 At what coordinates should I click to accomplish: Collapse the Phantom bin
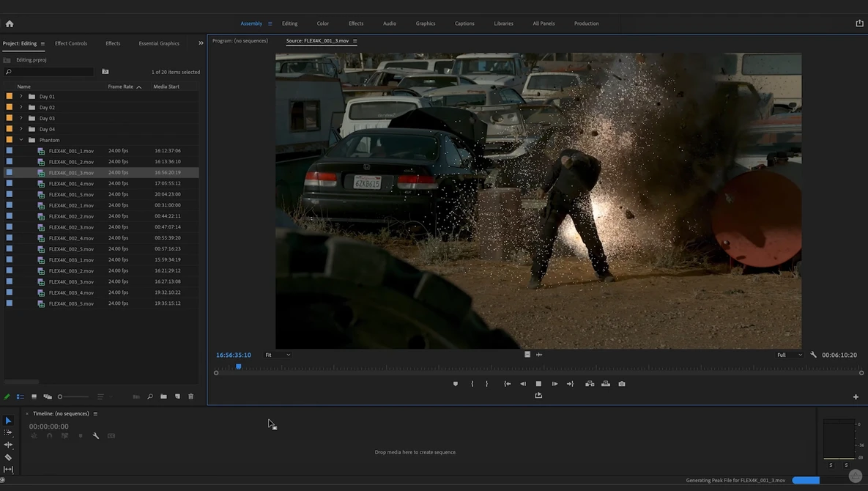coord(21,140)
